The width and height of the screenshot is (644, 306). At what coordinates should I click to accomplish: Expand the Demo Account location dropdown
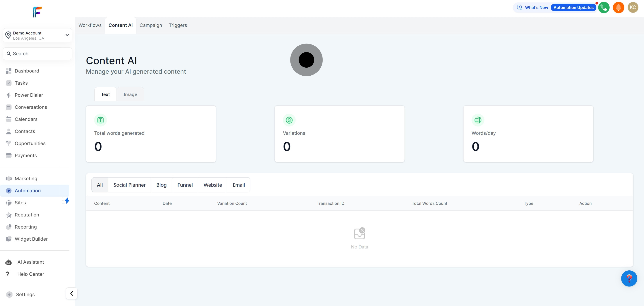38,35
